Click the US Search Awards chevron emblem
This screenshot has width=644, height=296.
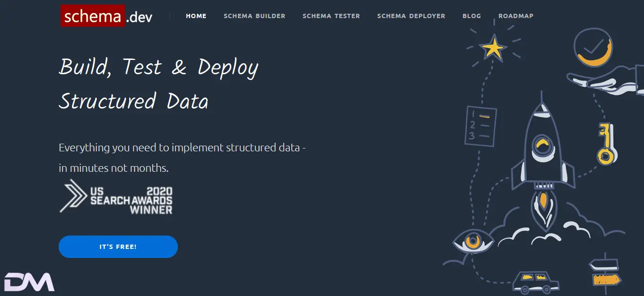(x=73, y=196)
